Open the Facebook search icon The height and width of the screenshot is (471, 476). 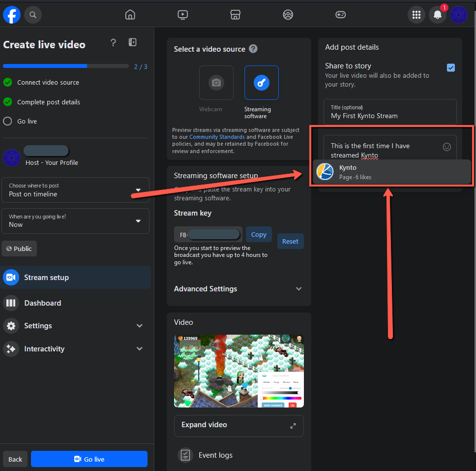click(x=33, y=15)
